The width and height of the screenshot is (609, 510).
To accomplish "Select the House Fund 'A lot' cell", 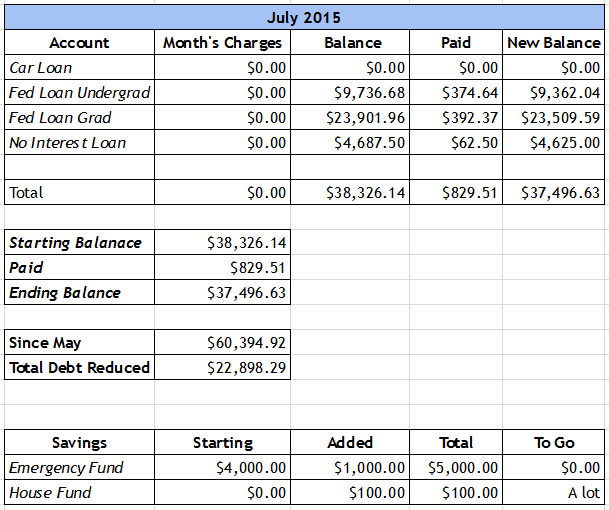I will click(x=553, y=492).
